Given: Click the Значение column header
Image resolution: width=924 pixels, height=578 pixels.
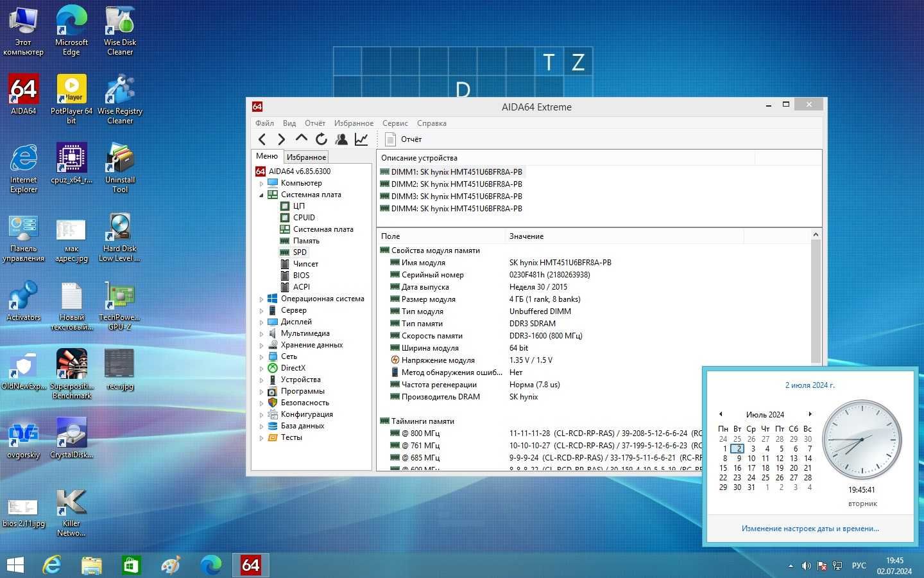Looking at the screenshot, I should pyautogui.click(x=624, y=236).
